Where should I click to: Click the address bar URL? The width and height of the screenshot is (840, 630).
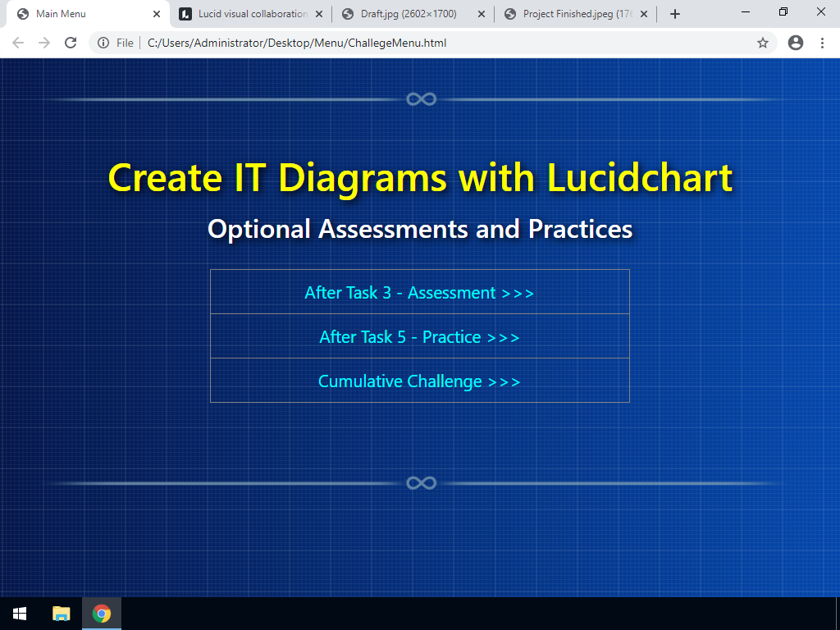tap(297, 43)
